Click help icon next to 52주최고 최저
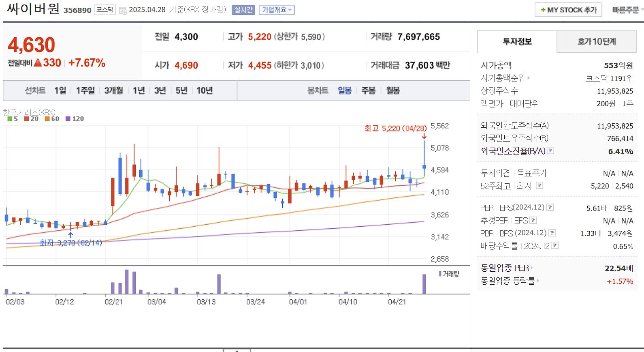644x352 pixels. click(539, 185)
